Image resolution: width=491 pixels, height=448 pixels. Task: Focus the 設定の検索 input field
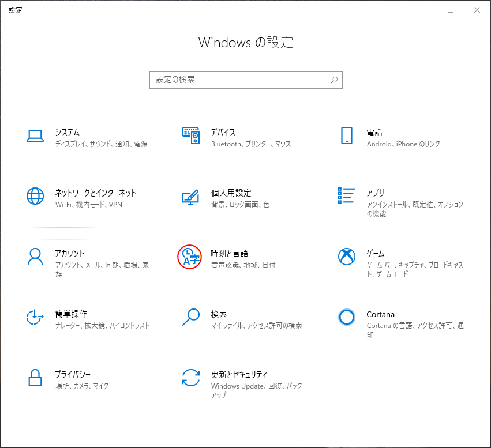coord(246,80)
